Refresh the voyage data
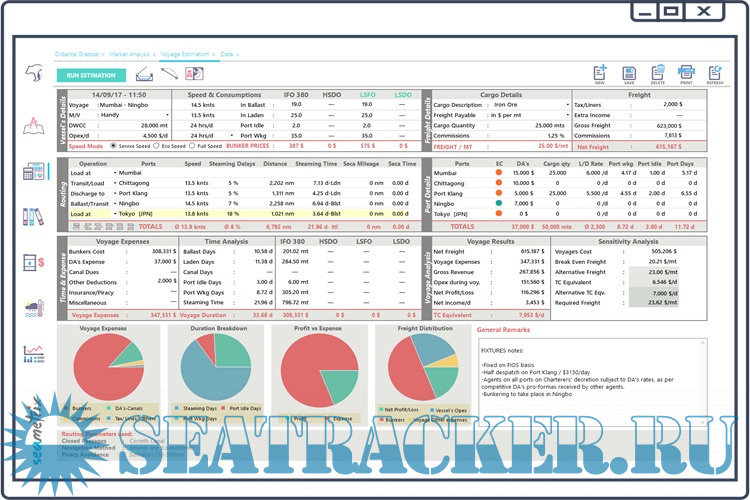Screen dimensions: 750x500 715,72
